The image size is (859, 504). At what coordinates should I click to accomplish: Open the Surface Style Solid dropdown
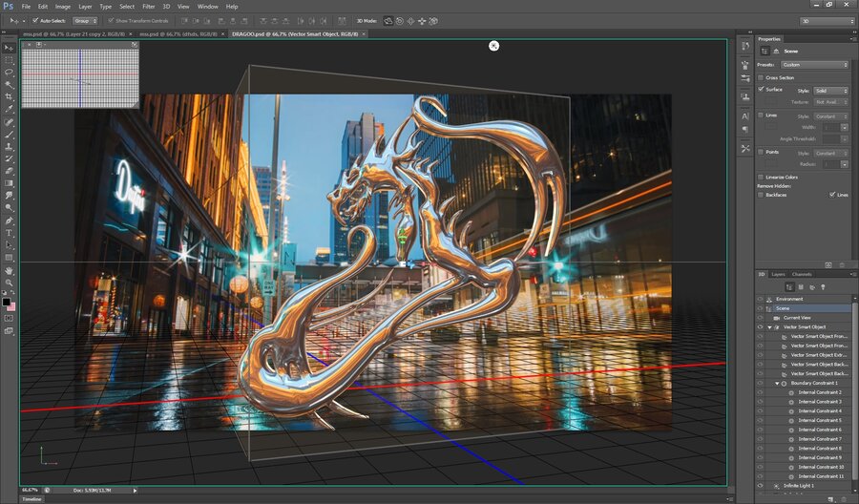(x=830, y=91)
